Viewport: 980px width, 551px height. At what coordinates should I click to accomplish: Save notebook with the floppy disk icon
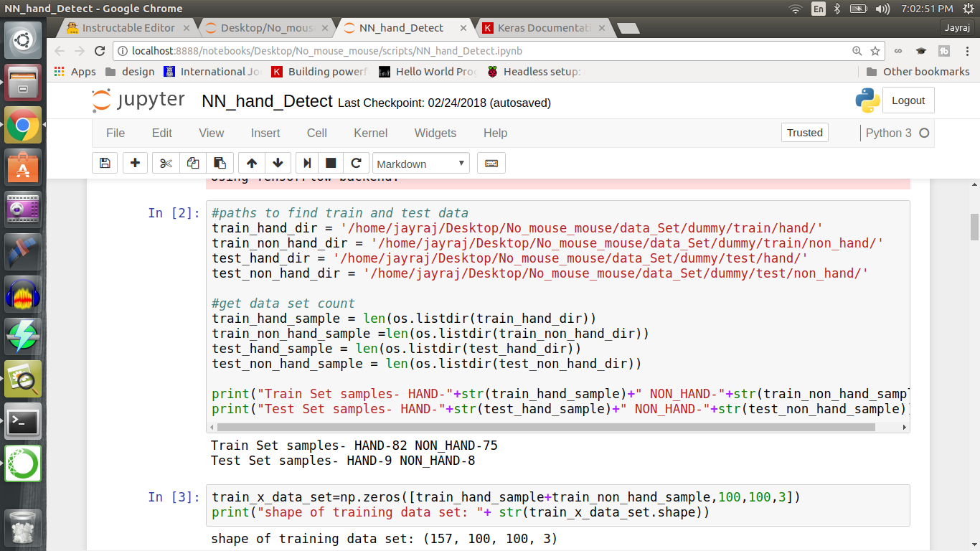(x=105, y=163)
